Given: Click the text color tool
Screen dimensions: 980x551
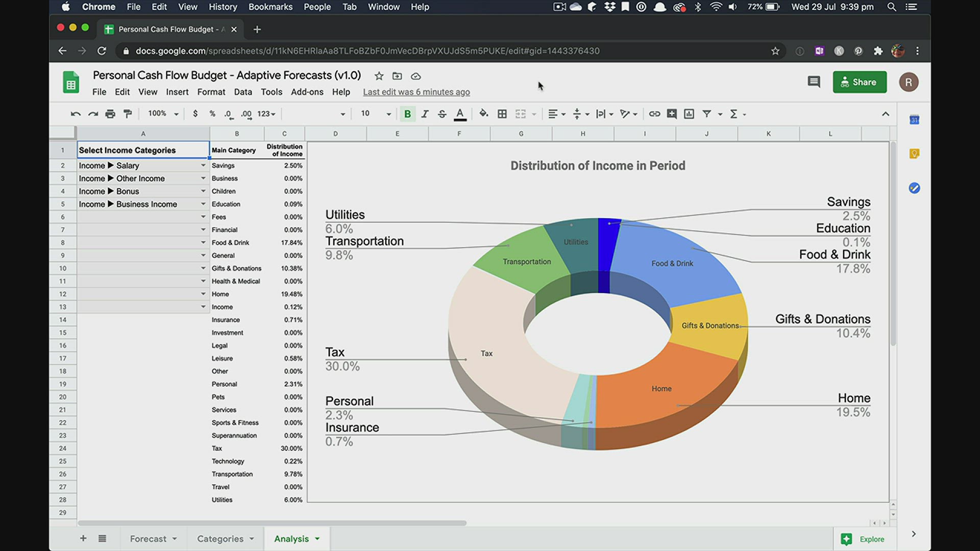Looking at the screenshot, I should point(460,114).
